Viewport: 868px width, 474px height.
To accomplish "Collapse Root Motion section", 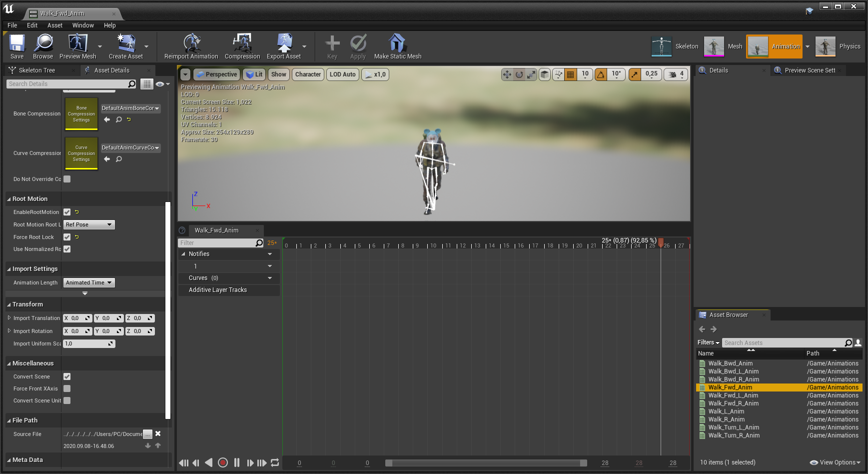I will pos(9,199).
